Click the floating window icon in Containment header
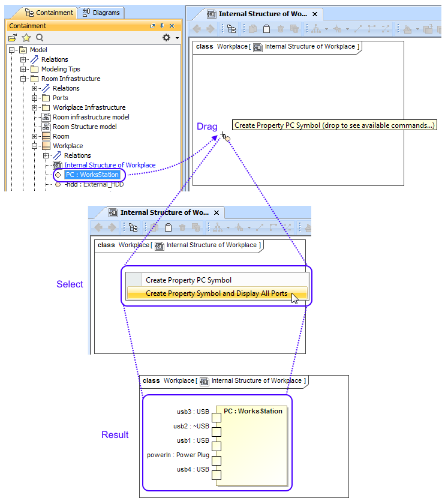Viewport: 448px width, 504px height. pyautogui.click(x=152, y=26)
